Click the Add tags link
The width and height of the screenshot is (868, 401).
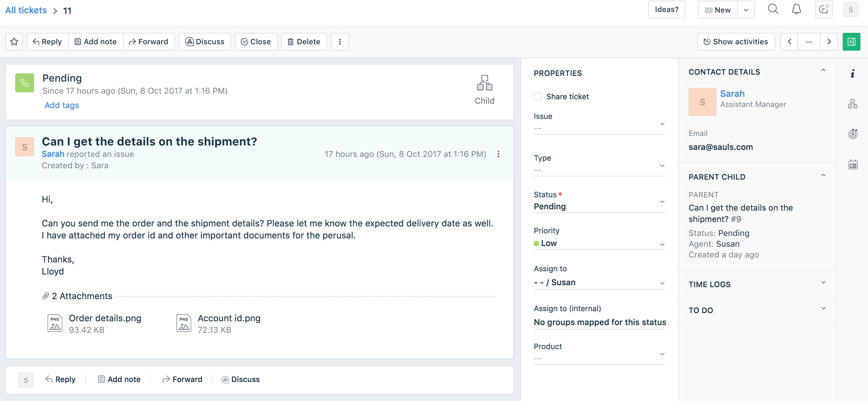click(62, 105)
